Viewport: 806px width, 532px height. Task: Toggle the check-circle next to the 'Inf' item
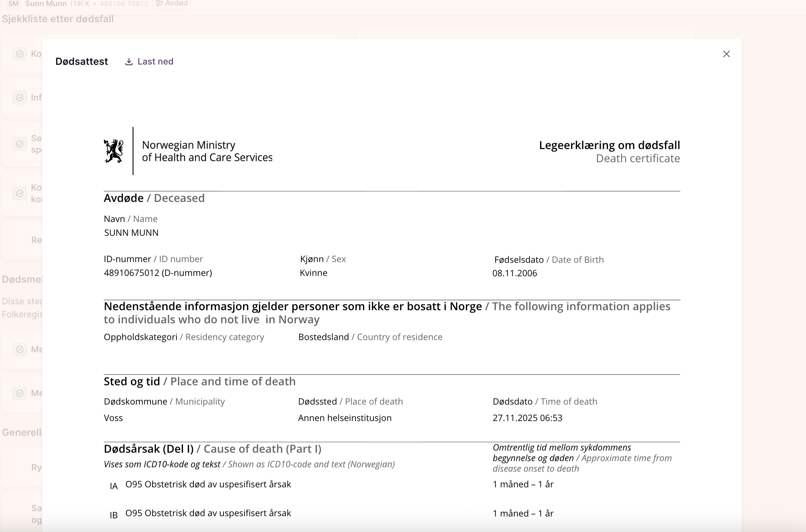(20, 98)
